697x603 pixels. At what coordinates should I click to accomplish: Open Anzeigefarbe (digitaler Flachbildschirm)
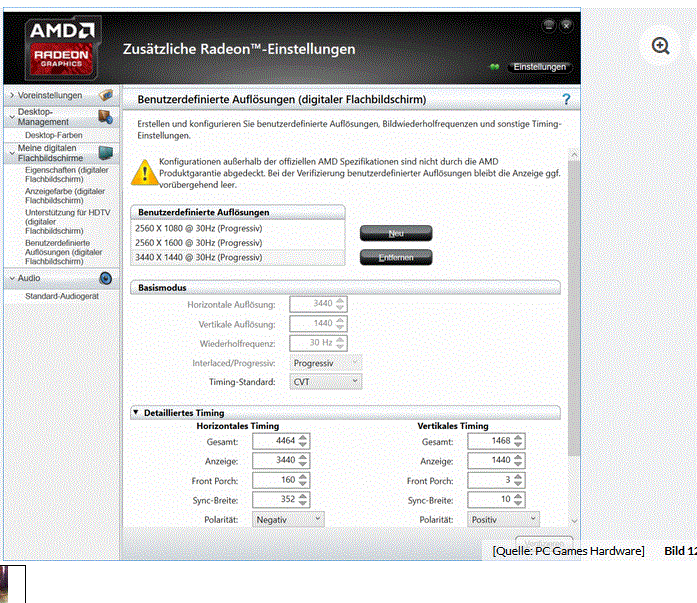[65, 196]
